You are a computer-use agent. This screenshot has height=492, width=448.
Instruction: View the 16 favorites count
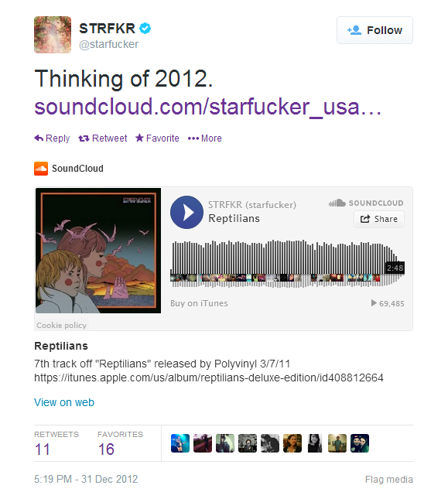106,449
